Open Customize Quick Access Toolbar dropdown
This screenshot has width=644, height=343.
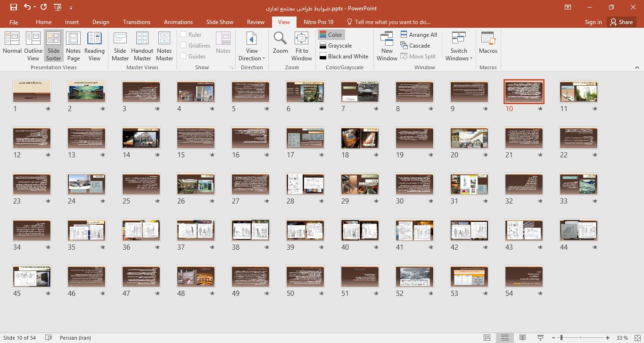71,8
